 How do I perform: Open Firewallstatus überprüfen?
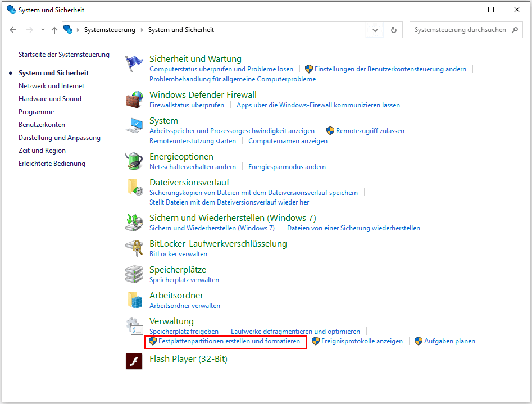point(187,105)
